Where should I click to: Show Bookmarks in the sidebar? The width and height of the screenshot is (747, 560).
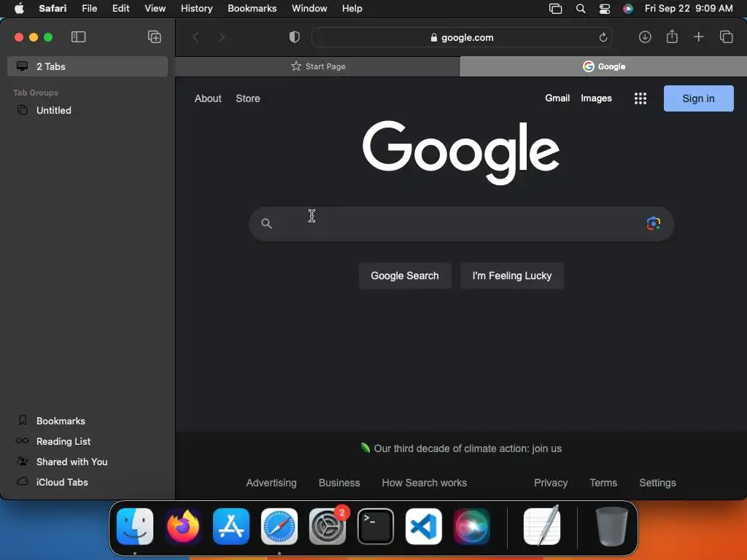click(61, 421)
